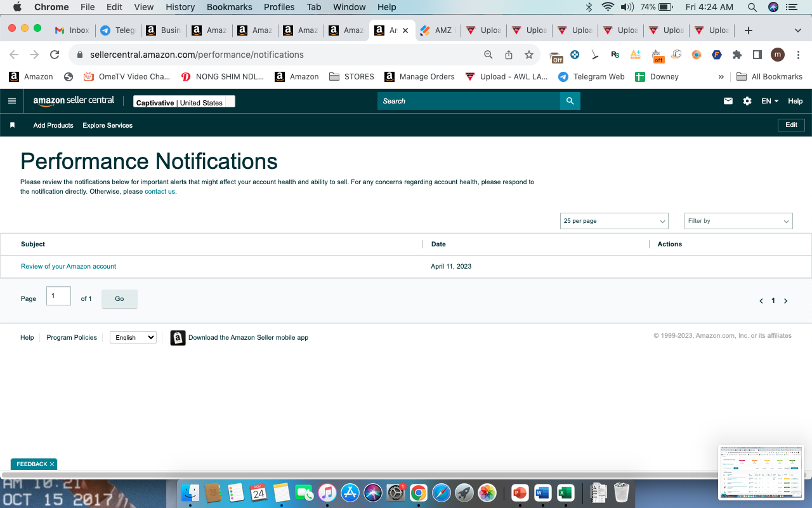Image resolution: width=812 pixels, height=508 pixels.
Task: Open PowerPoint from the Dock
Action: (x=520, y=492)
